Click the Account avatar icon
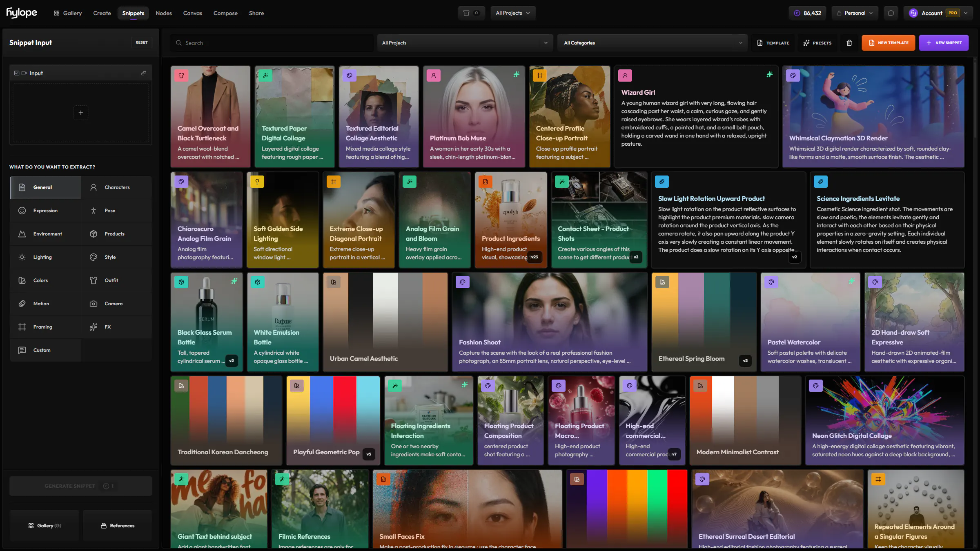Viewport: 980px width, 551px height. [913, 13]
